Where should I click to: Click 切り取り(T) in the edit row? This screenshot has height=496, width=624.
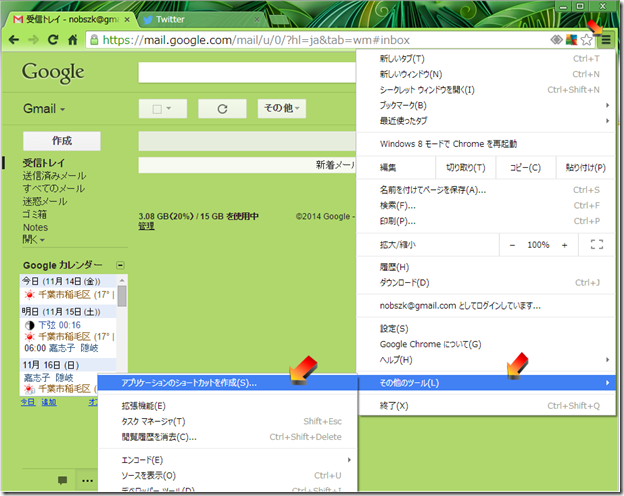click(x=466, y=168)
